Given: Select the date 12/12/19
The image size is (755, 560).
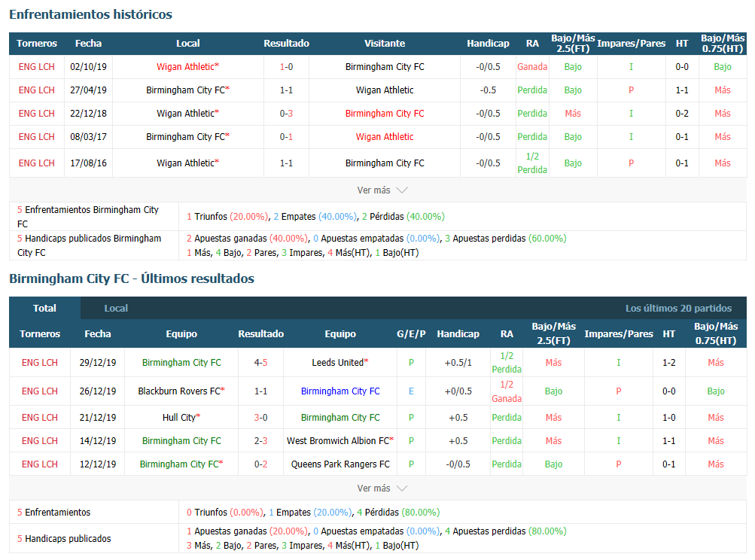Looking at the screenshot, I should pos(98,464).
